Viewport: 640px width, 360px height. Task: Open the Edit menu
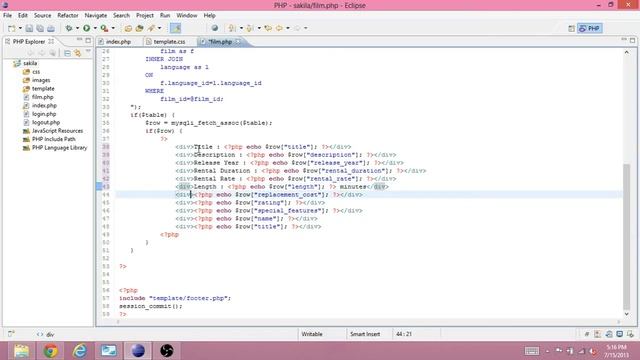[22, 15]
